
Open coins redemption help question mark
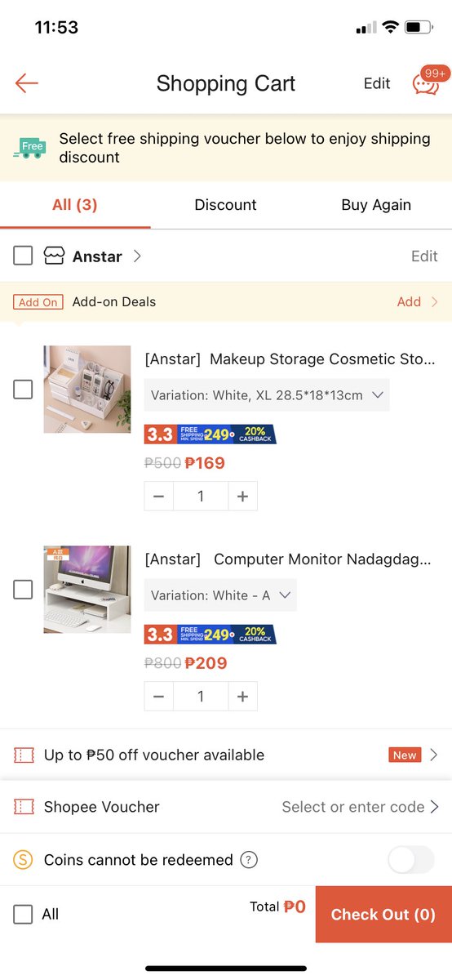(250, 860)
